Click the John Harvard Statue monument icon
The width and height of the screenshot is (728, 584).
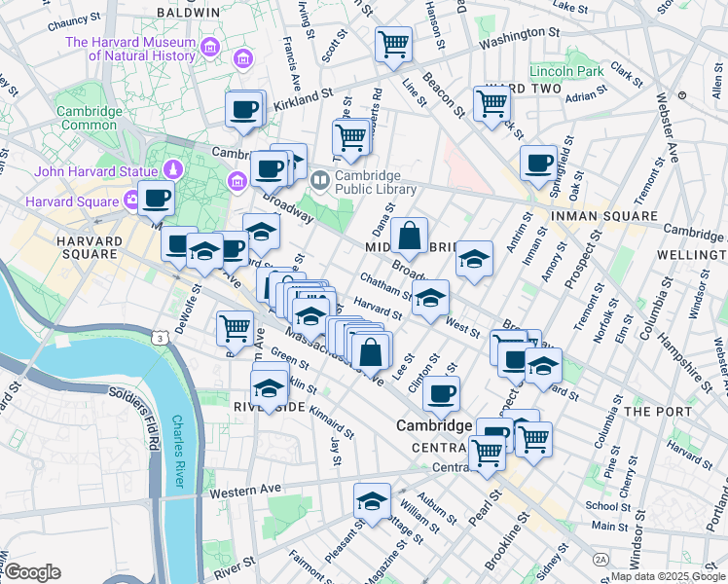coord(173,169)
